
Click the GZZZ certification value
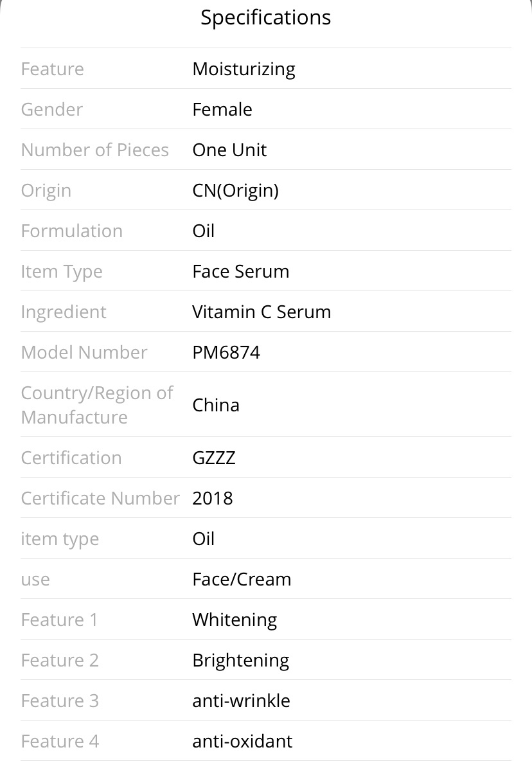coord(214,458)
